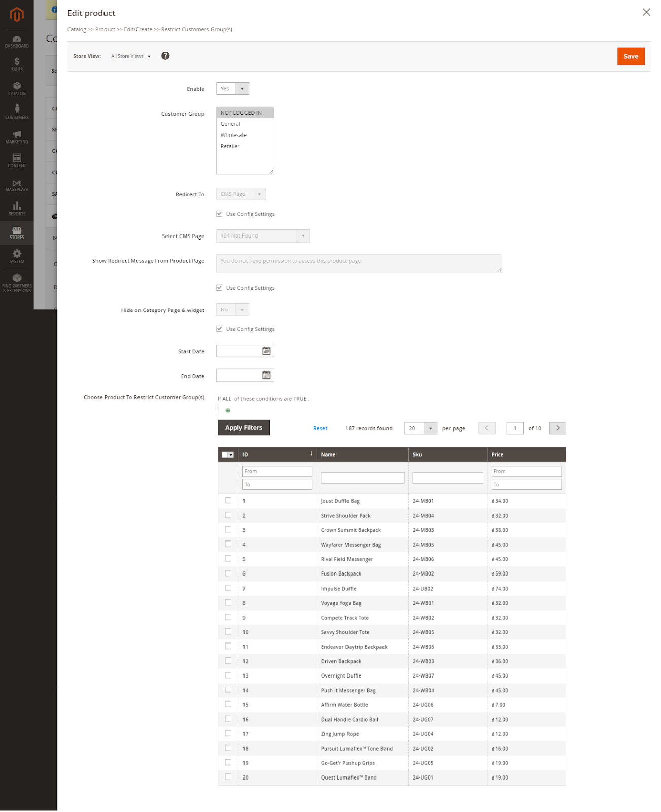Open the Start Date calendar picker

[x=266, y=351]
